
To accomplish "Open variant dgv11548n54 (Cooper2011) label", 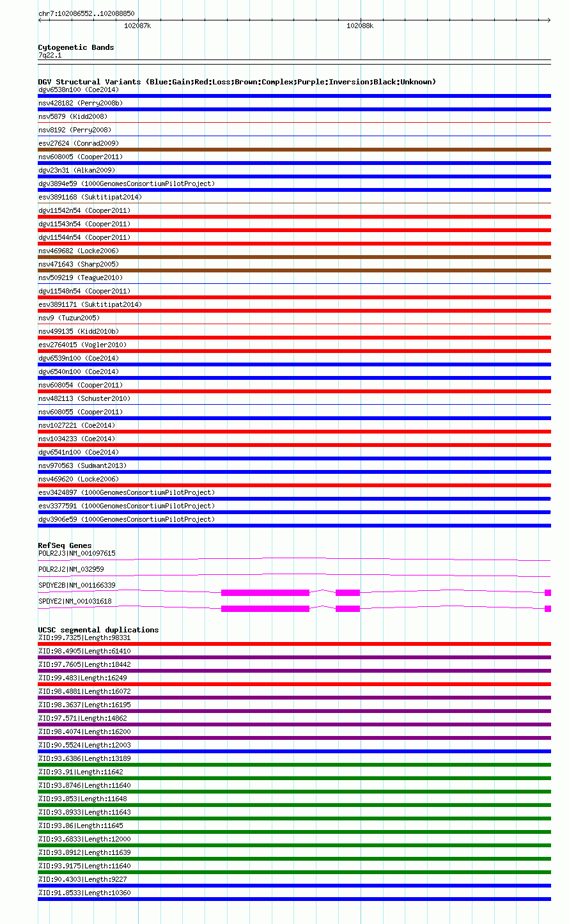I will click(84, 291).
